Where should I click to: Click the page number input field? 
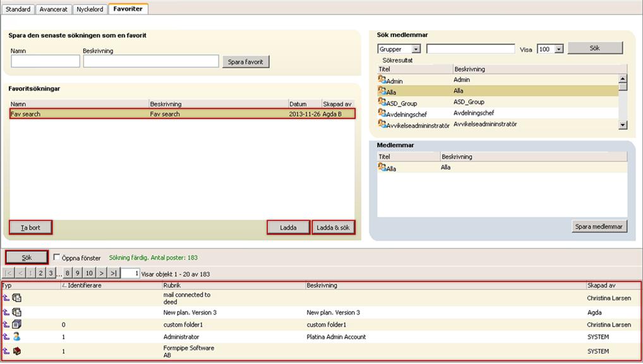130,273
